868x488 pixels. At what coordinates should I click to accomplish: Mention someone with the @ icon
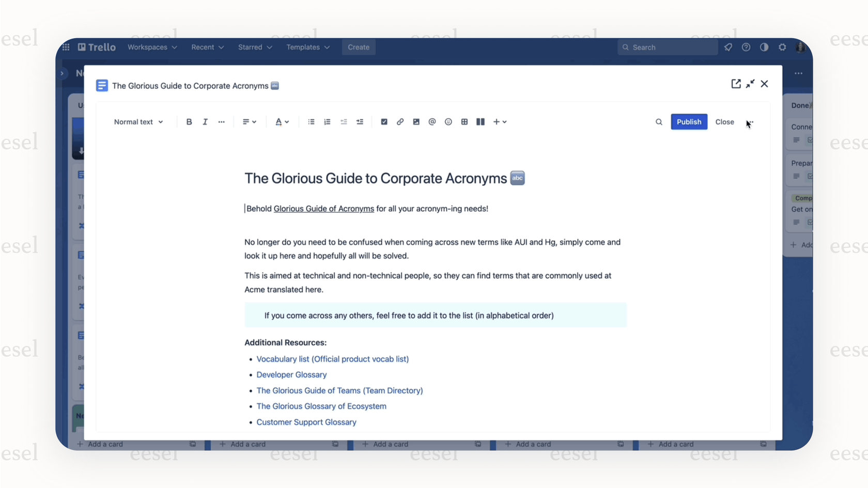[x=432, y=121]
